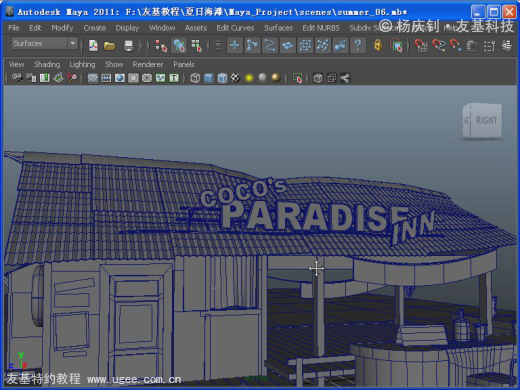The width and height of the screenshot is (520, 390).
Task: Expand the selection mask options arrow
Action: click(218, 45)
